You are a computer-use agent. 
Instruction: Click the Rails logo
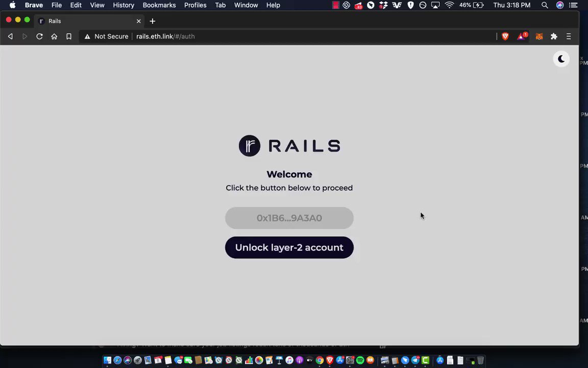click(289, 146)
